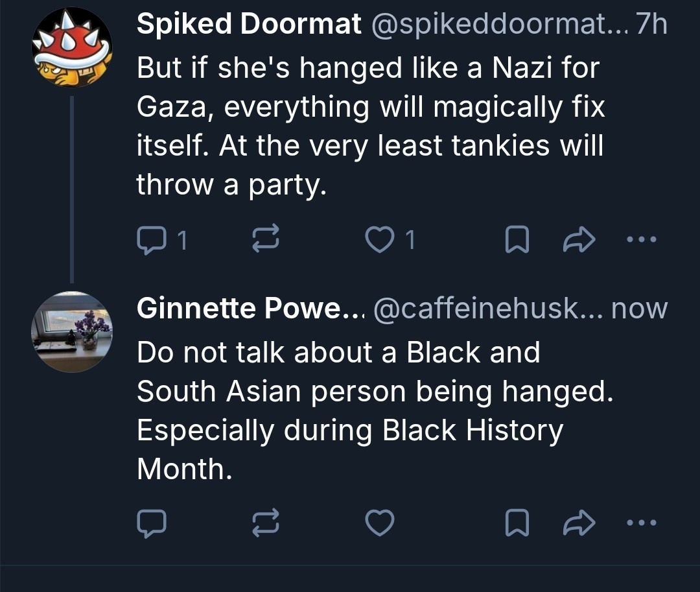Open the Spiked Doormat display name

pos(249,25)
